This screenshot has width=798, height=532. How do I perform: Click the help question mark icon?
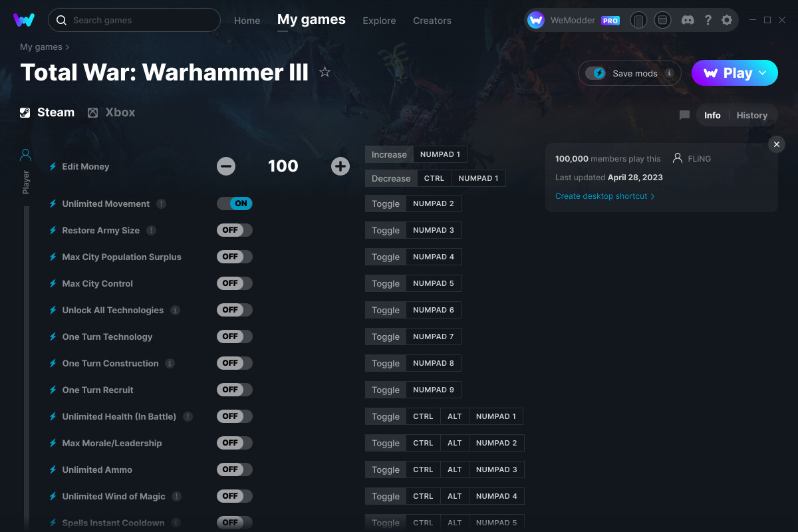click(708, 21)
